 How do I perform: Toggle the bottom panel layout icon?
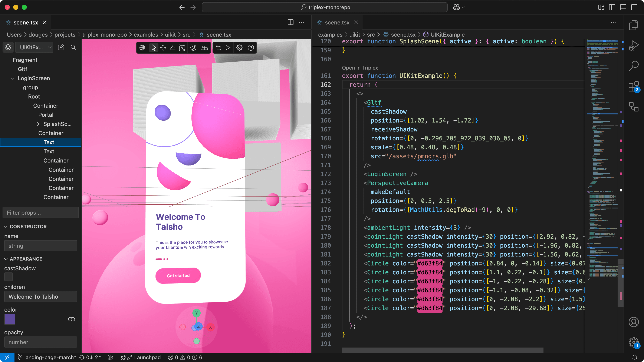(623, 7)
